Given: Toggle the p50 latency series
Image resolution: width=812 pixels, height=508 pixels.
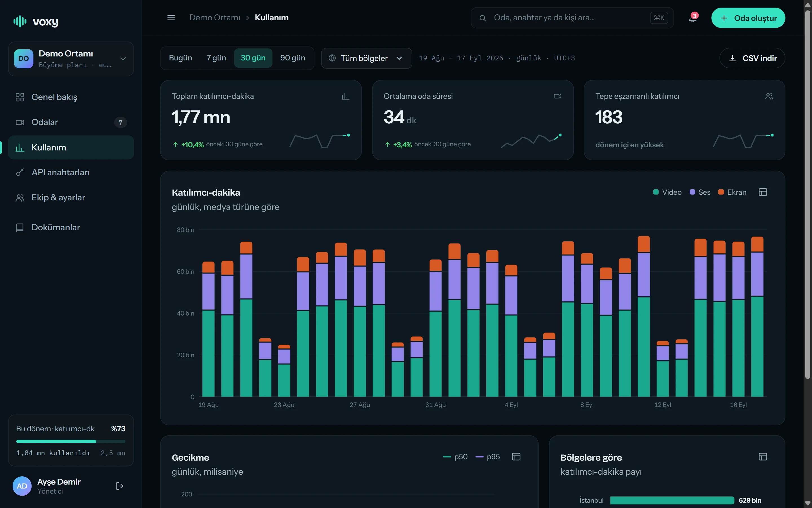Looking at the screenshot, I should [455, 457].
